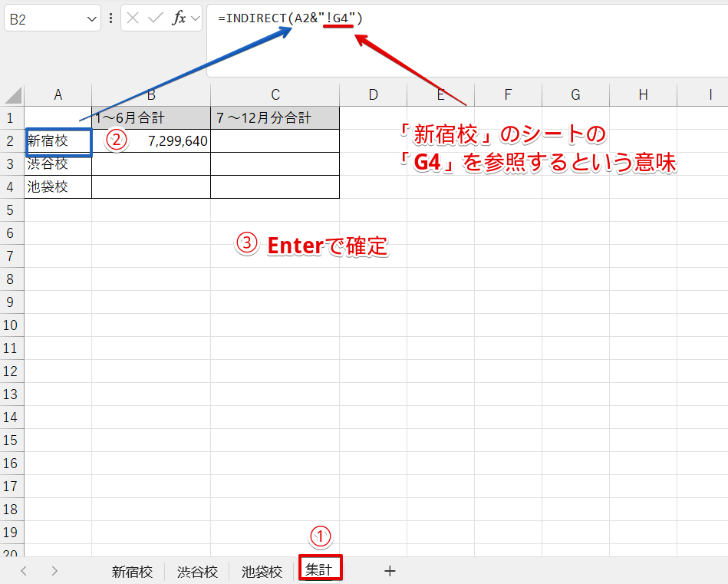This screenshot has width=728, height=584.
Task: Select cell A4 with 池袋校
Action: point(58,186)
